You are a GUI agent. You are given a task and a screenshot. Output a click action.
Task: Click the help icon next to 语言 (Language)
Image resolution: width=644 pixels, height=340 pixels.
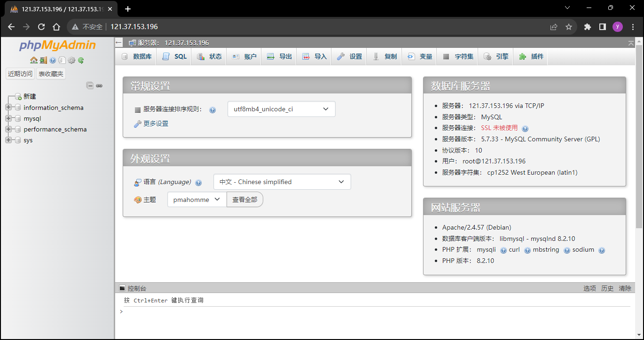coord(198,183)
